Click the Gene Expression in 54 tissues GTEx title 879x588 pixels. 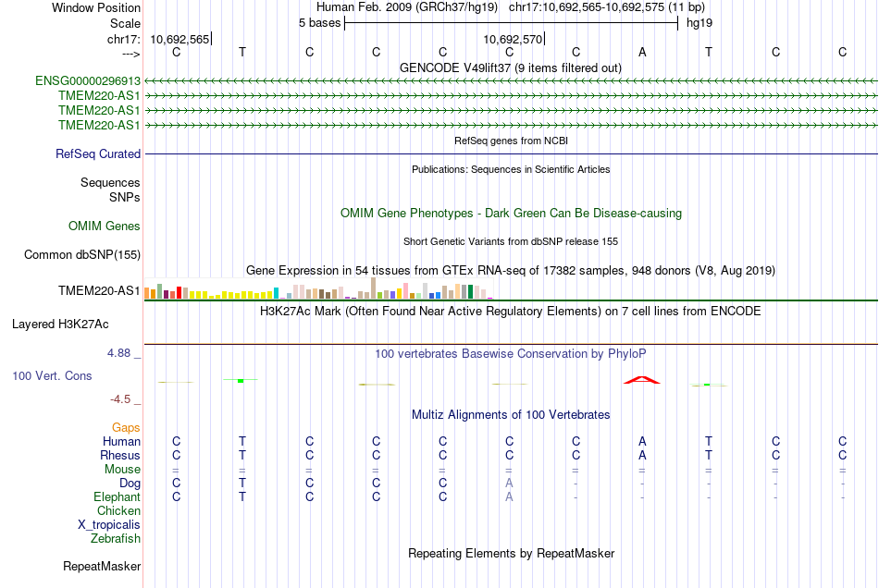(511, 271)
